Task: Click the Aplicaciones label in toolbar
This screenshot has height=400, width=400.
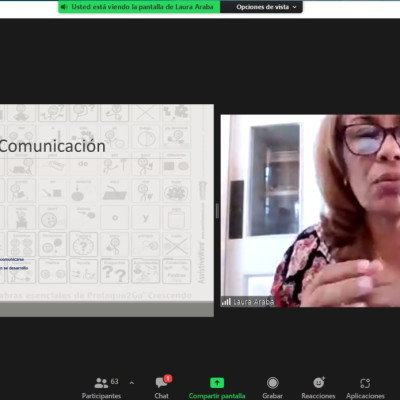Action: [365, 396]
